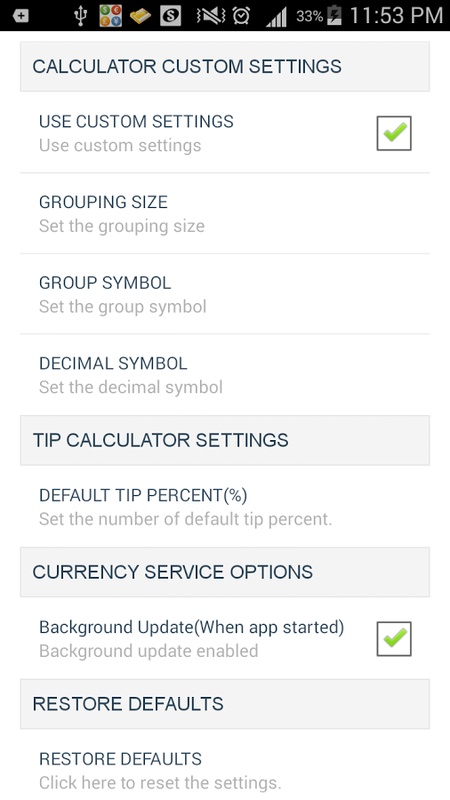450x800 pixels.
Task: Tap the Background Update(When app started) row
Action: coord(225,638)
